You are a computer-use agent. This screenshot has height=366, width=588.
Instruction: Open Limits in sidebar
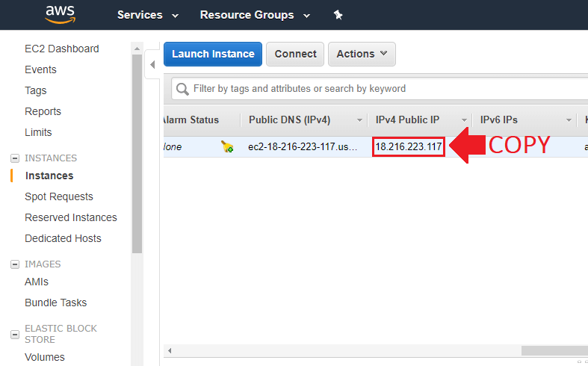point(38,132)
